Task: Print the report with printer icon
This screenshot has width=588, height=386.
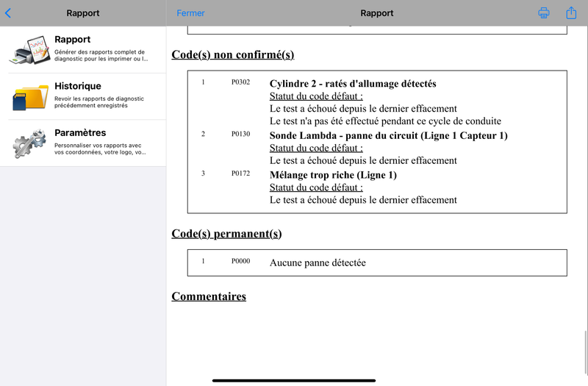Action: 544,12
